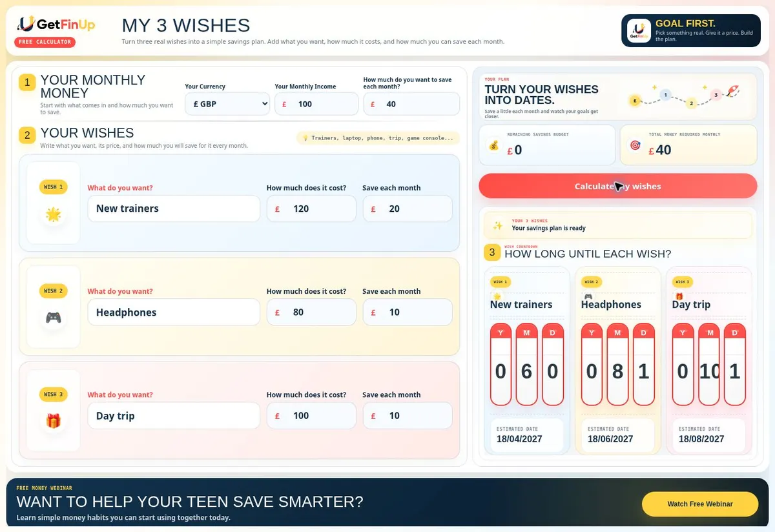Edit the Headphones wish name field
This screenshot has width=775, height=532.
[x=174, y=312]
